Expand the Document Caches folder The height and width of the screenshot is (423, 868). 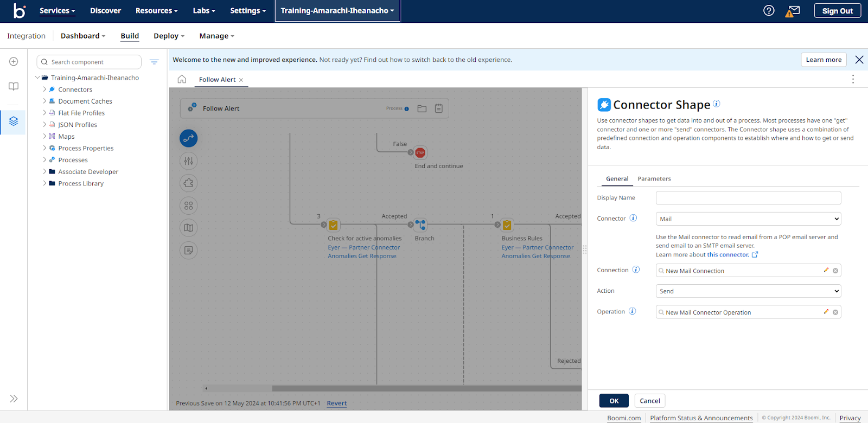point(44,101)
